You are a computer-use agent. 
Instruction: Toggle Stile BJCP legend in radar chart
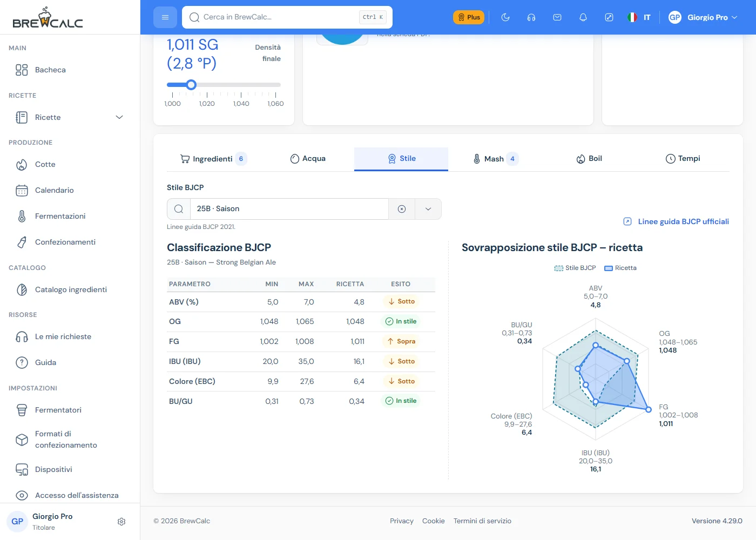point(575,268)
